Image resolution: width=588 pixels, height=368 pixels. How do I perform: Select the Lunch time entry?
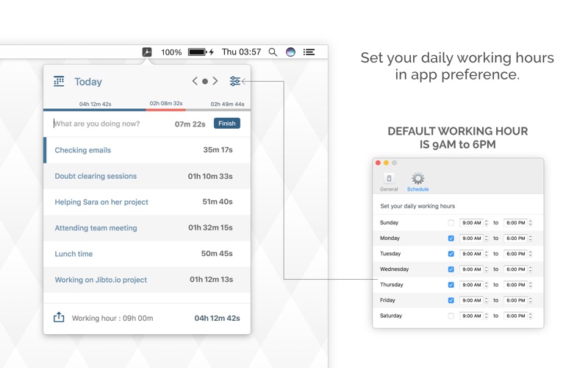(147, 254)
